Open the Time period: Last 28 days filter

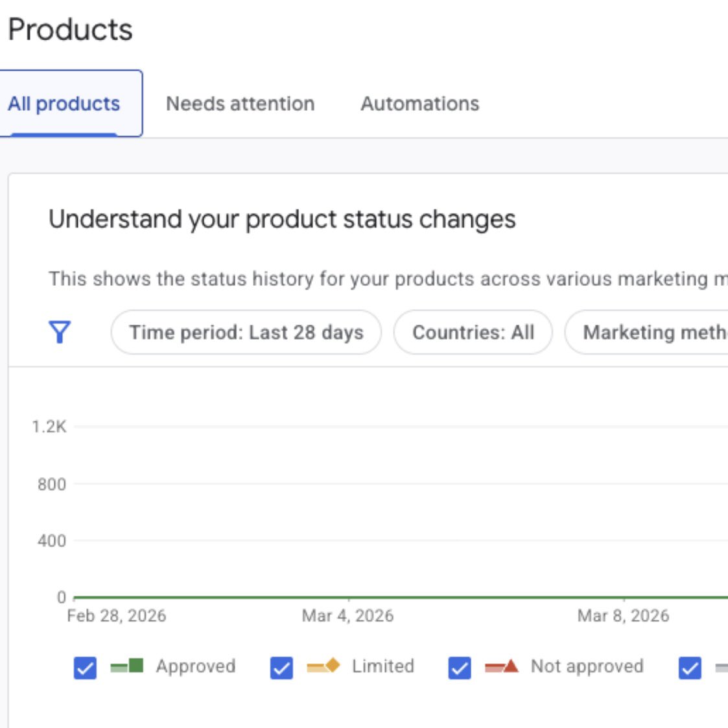(246, 332)
